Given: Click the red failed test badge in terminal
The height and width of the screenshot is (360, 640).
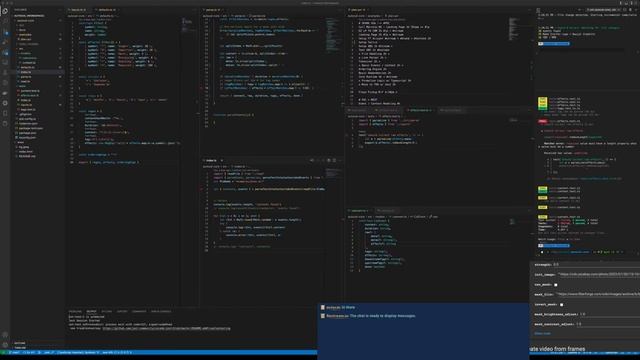Looking at the screenshot, I should pyautogui.click(x=542, y=121).
